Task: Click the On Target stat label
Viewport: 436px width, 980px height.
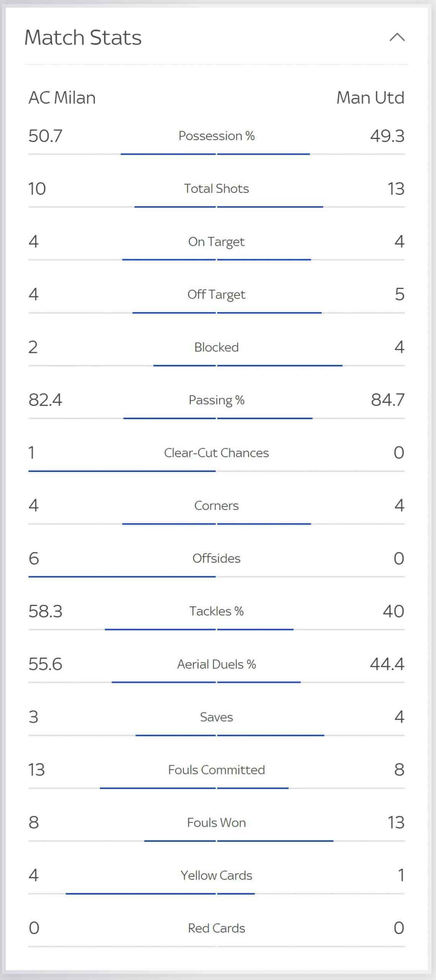Action: point(216,242)
